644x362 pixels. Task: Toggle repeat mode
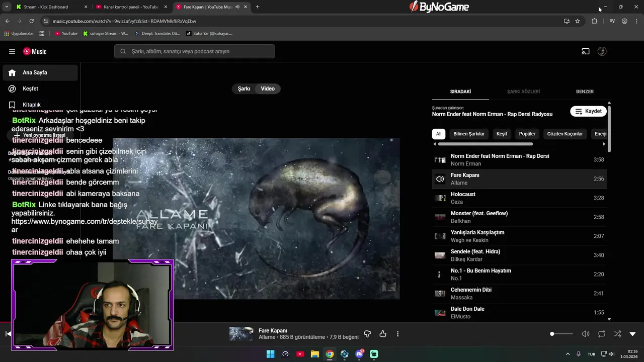(601, 334)
